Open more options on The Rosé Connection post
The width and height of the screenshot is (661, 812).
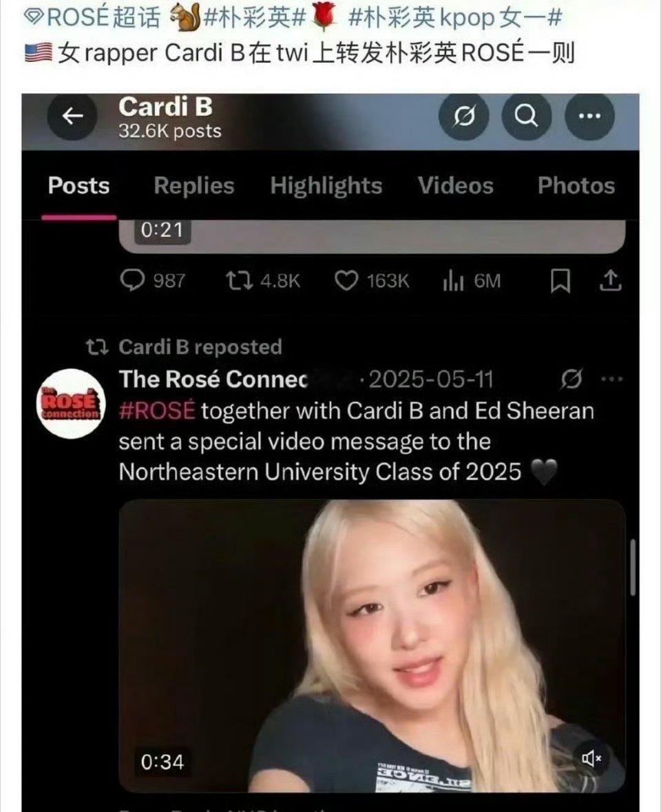(612, 379)
